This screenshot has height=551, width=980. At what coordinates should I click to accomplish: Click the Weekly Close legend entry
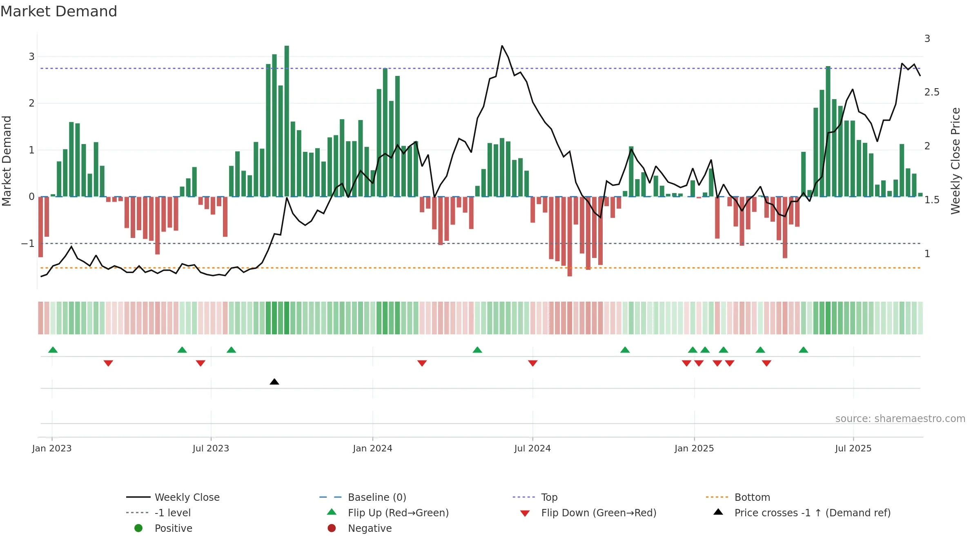pyautogui.click(x=173, y=497)
